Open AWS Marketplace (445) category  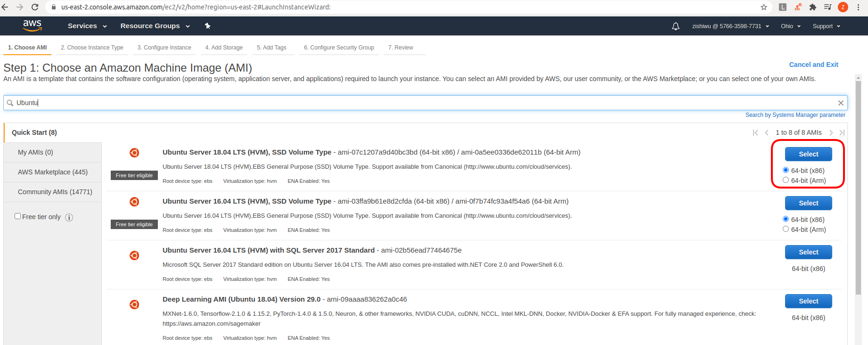point(53,172)
